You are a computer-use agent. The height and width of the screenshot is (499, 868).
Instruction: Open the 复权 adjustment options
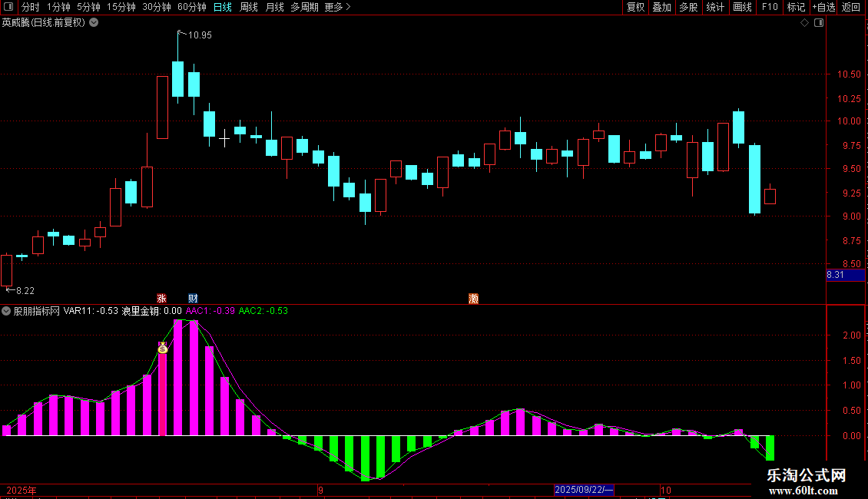tap(635, 7)
